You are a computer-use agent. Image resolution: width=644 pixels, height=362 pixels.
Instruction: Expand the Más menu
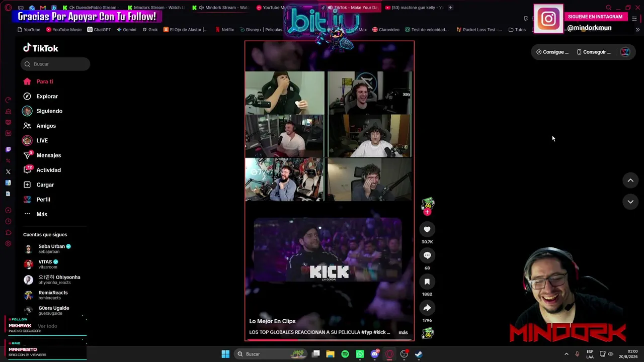point(35,214)
